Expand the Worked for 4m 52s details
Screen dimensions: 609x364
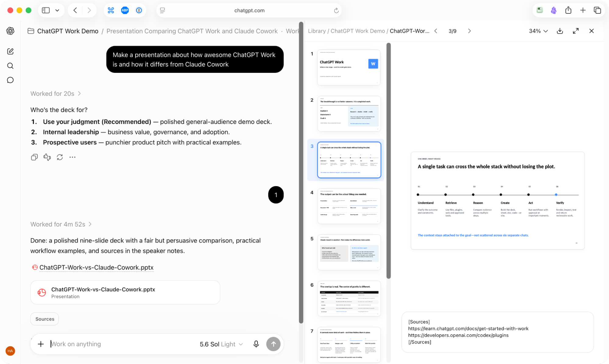(61, 224)
